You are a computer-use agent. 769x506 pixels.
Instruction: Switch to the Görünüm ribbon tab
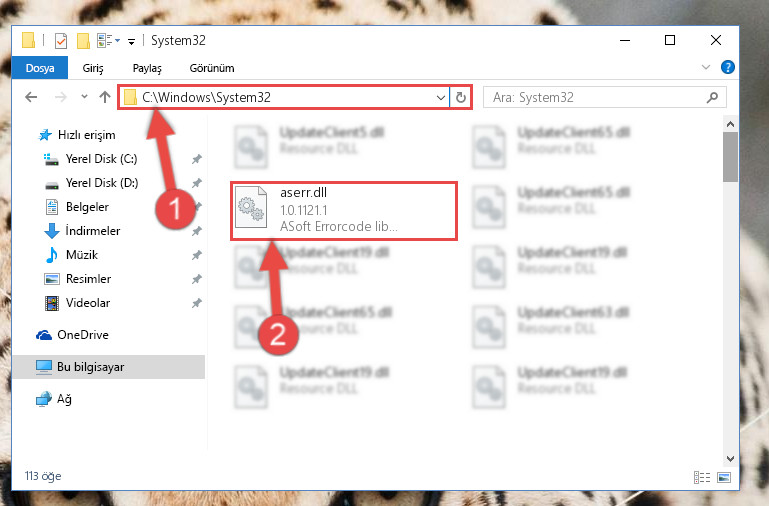(x=212, y=68)
